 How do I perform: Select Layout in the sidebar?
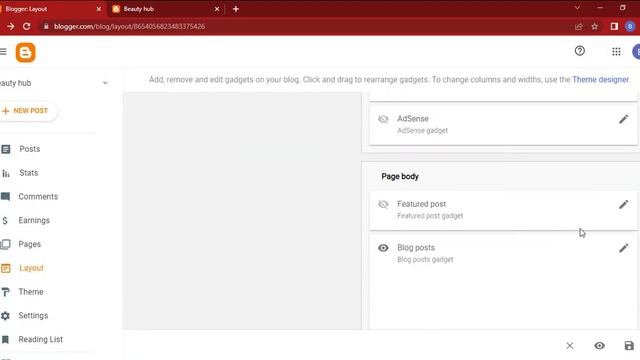(31, 268)
